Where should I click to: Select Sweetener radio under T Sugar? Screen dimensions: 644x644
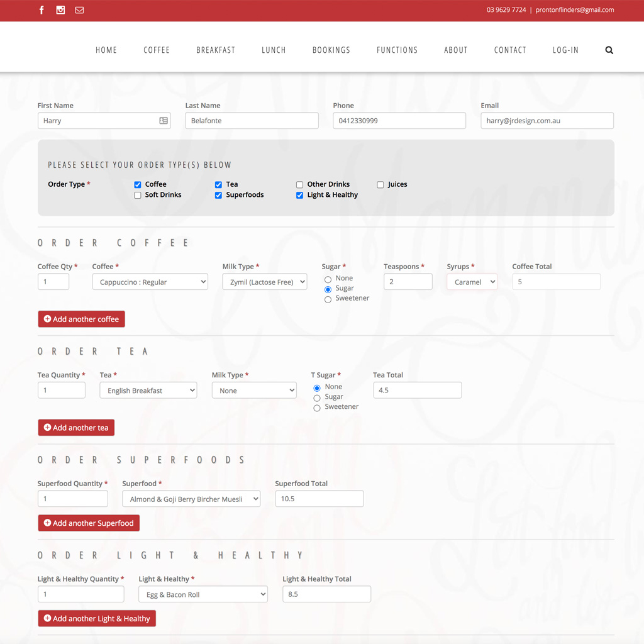point(317,408)
